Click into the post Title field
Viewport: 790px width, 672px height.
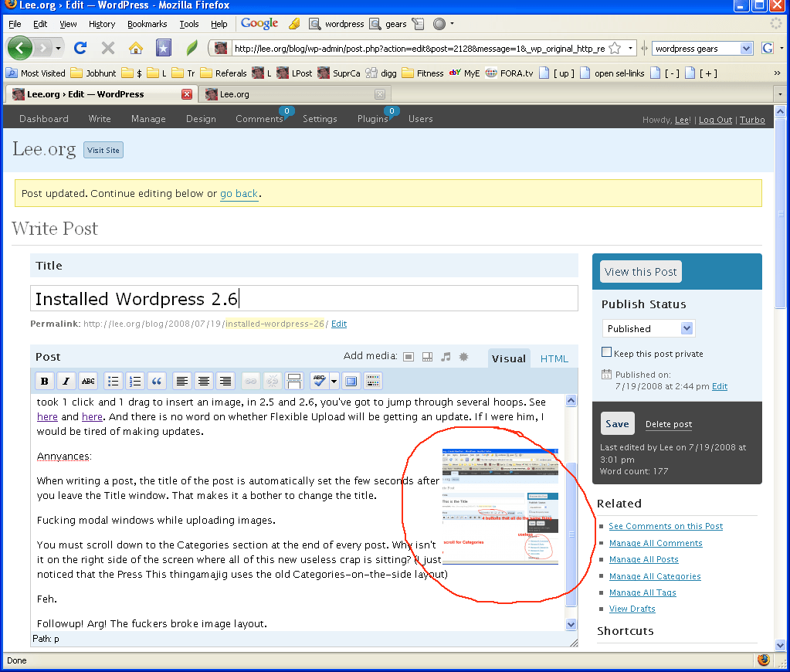click(303, 298)
